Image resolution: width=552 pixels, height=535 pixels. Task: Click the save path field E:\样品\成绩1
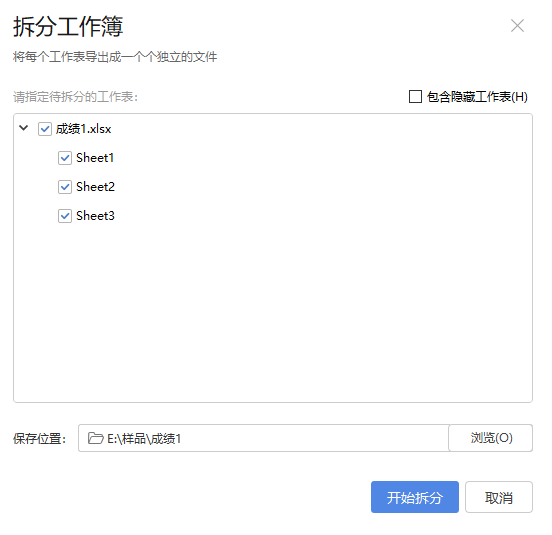[263, 438]
